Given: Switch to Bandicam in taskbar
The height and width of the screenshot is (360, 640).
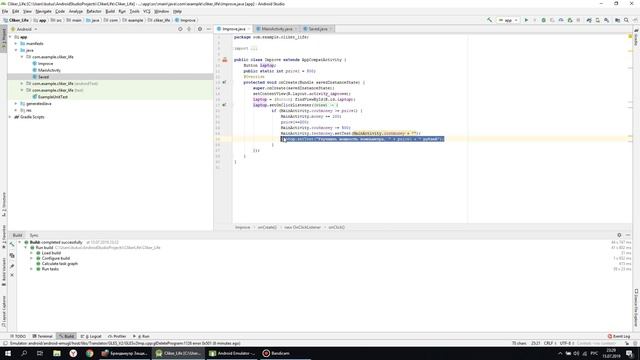Looking at the screenshot, I should coord(276,353).
